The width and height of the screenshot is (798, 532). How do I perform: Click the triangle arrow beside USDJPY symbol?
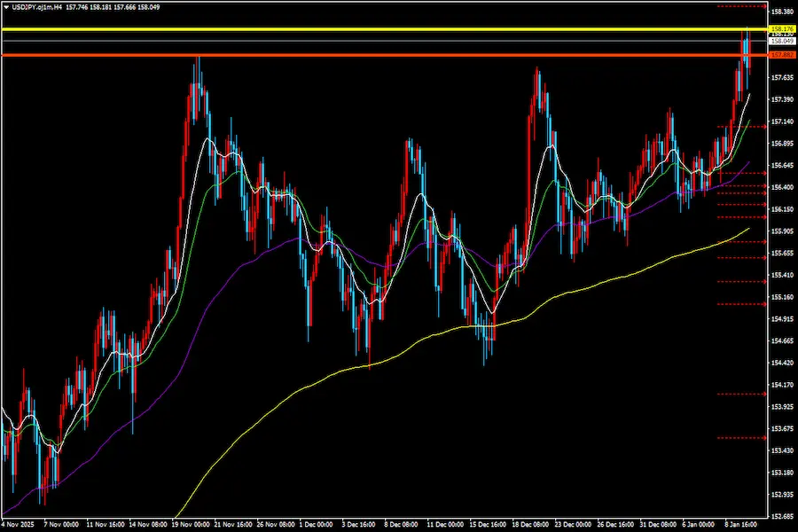tap(6, 6)
